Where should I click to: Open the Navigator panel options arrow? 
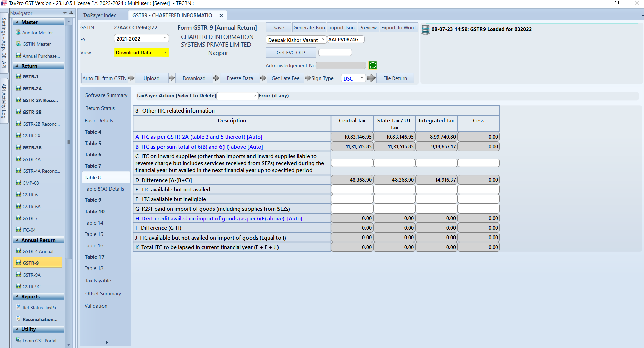[x=65, y=13]
